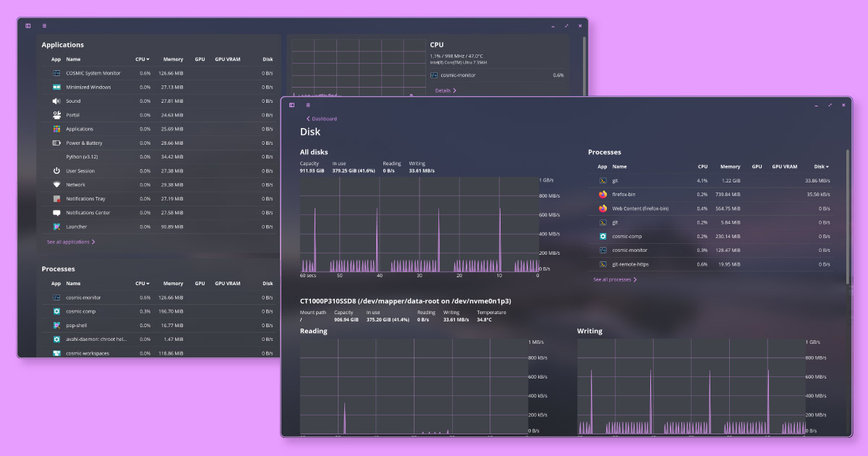Click the Power & Battery icon
Screen dimensions: 868x456
pyautogui.click(x=56, y=143)
